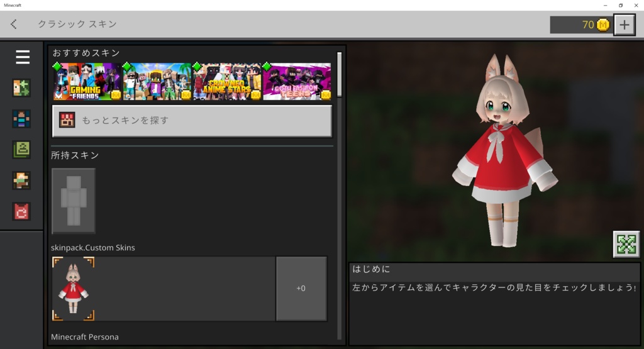Minimize the Minecraft window
The width and height of the screenshot is (644, 349).
[x=605, y=5]
